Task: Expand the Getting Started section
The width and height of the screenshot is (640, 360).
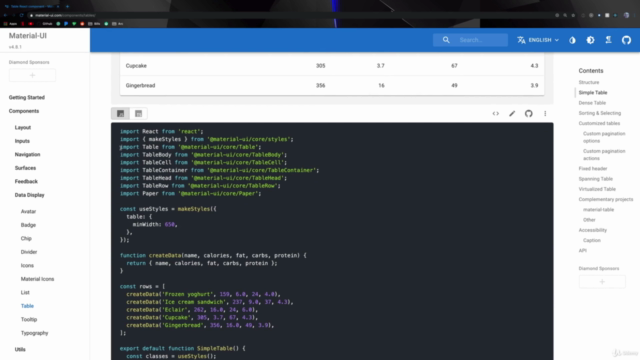Action: point(27,98)
